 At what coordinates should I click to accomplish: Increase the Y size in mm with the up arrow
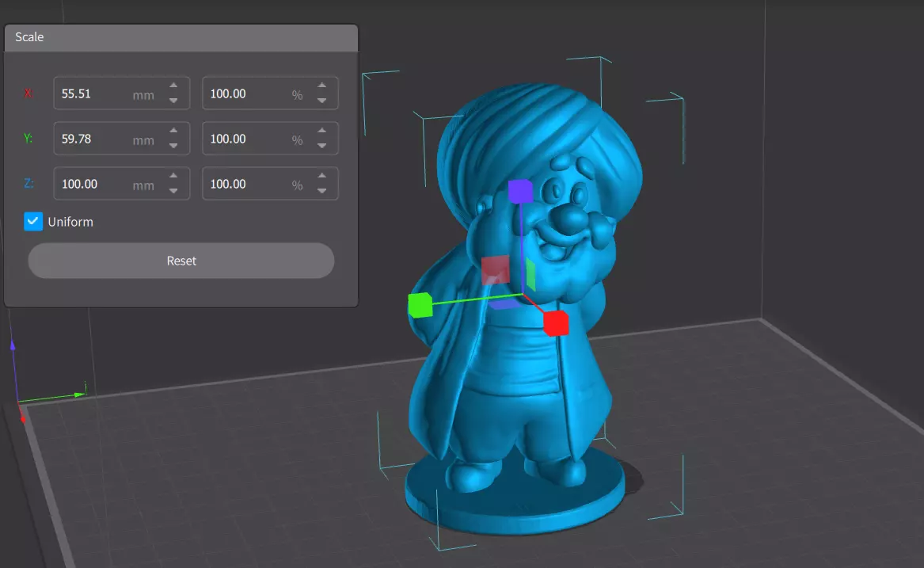tap(173, 131)
